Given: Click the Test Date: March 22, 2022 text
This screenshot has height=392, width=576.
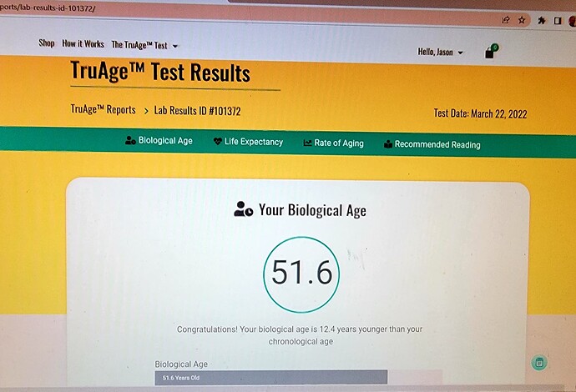Looking at the screenshot, I should pos(480,113).
